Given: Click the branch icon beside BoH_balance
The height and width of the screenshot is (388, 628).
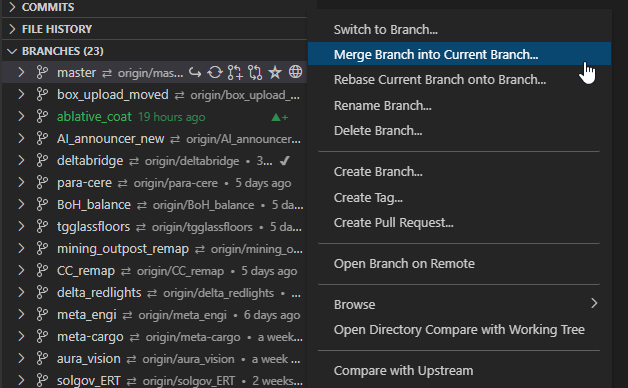Looking at the screenshot, I should click(x=42, y=205).
